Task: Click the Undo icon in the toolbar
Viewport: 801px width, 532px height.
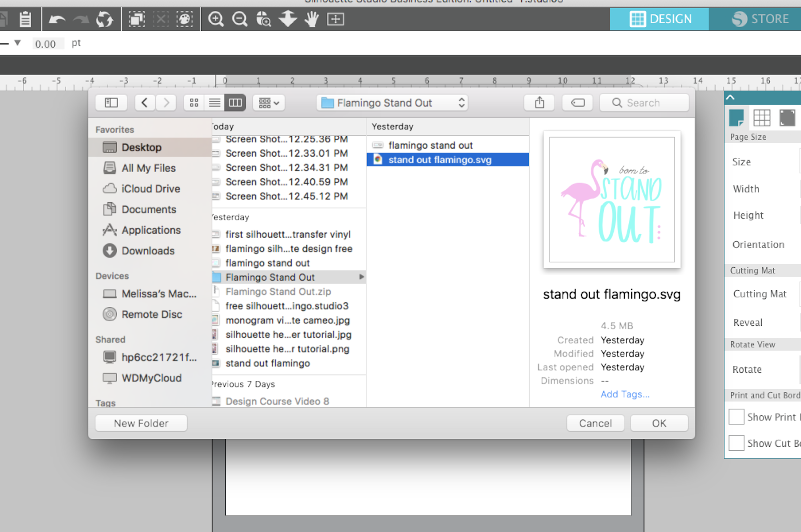Action: click(58, 19)
